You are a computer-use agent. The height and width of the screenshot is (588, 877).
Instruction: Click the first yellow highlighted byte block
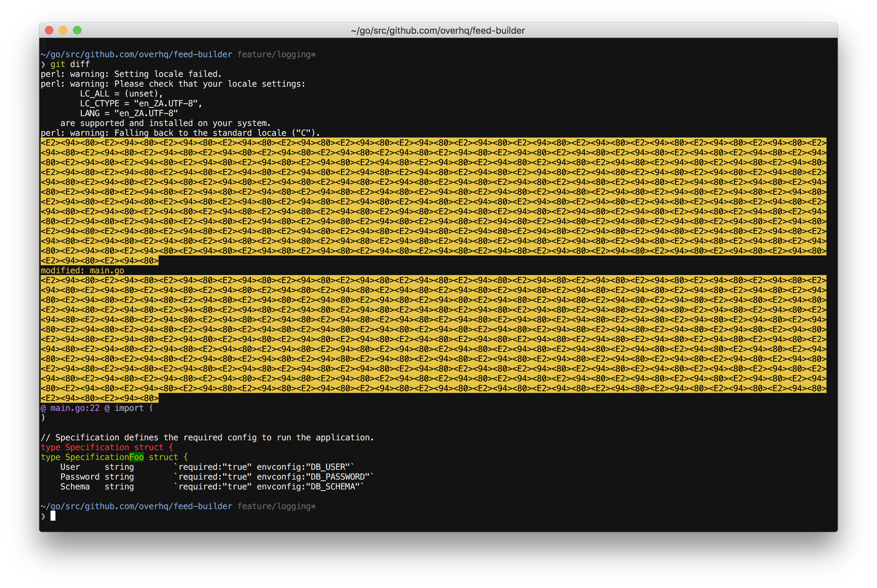[x=433, y=196]
